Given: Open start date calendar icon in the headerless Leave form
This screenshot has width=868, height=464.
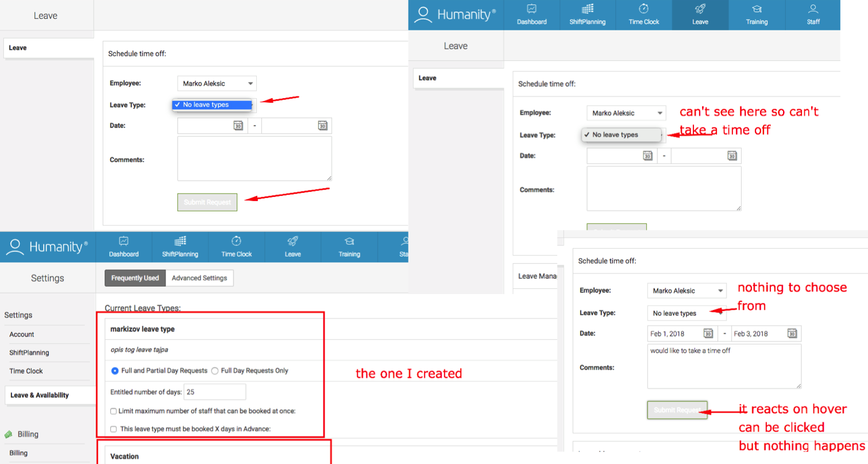Looking at the screenshot, I should pos(238,126).
